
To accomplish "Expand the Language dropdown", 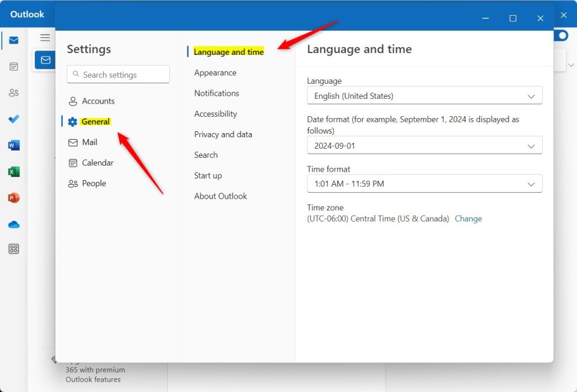I will (425, 96).
